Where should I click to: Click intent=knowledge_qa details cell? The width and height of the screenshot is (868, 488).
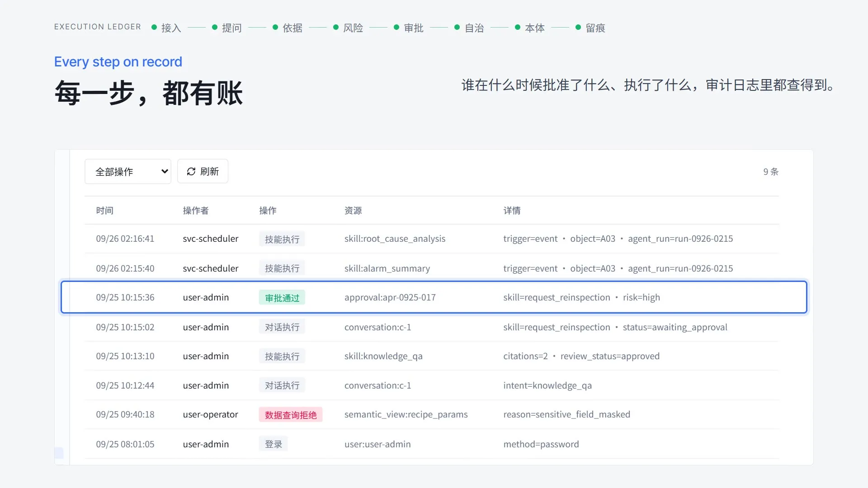pyautogui.click(x=547, y=385)
